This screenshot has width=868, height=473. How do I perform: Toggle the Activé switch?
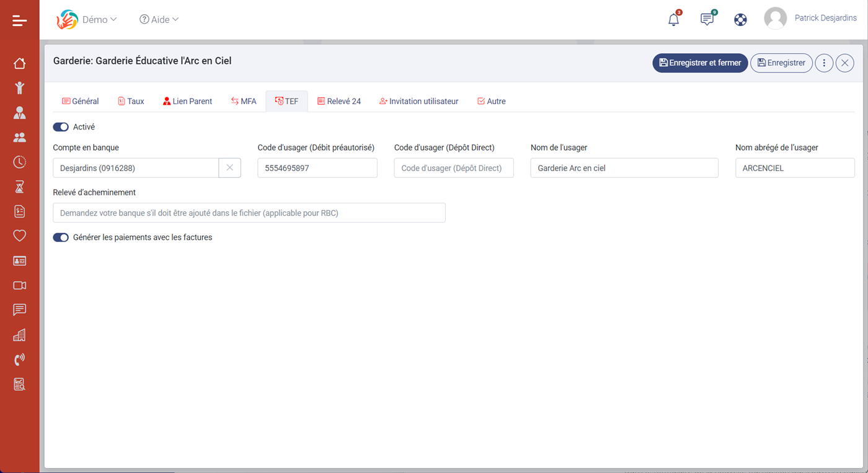[61, 127]
